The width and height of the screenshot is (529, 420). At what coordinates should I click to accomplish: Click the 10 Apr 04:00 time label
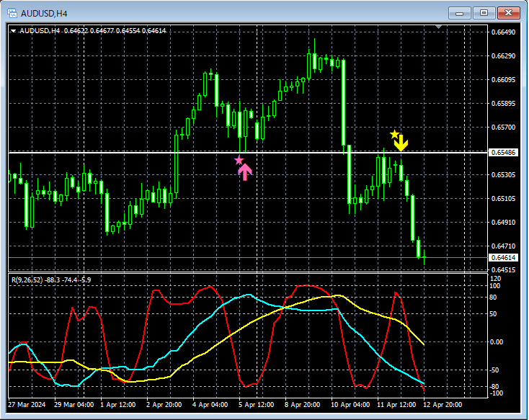tap(350, 404)
